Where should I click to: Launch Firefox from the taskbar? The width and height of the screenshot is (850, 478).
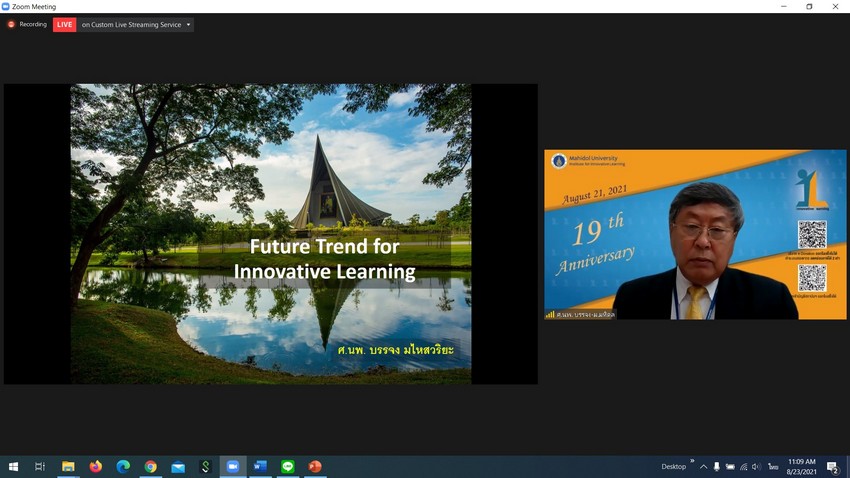[96, 466]
